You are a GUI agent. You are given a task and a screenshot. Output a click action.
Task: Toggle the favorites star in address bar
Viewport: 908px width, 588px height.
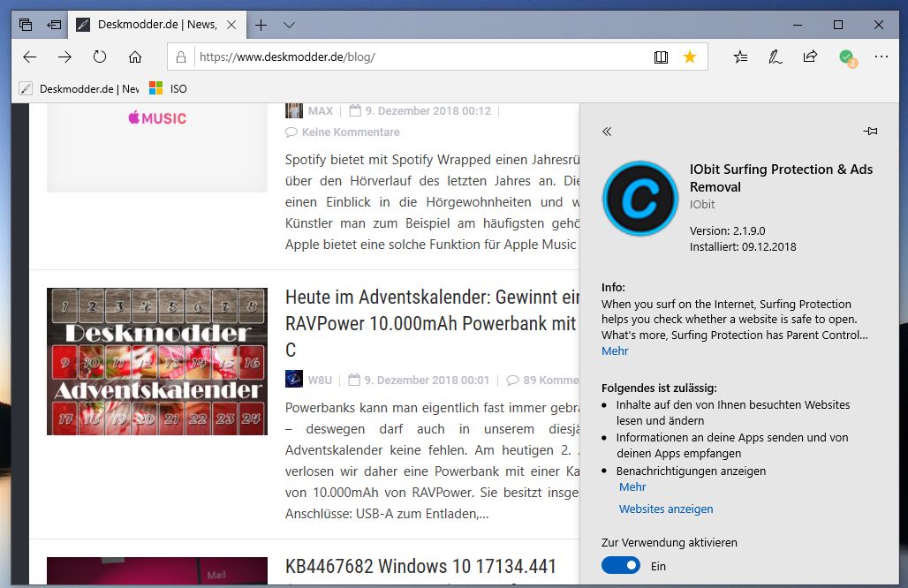[690, 57]
